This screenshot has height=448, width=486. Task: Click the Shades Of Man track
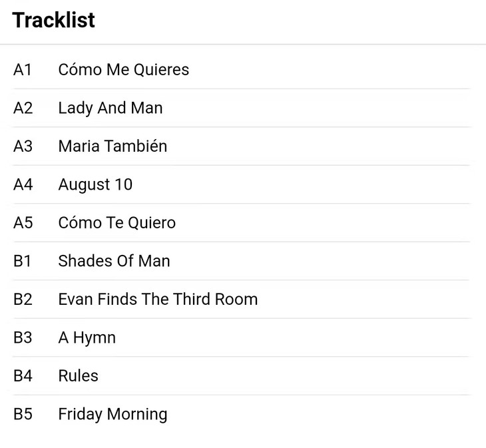[114, 261]
